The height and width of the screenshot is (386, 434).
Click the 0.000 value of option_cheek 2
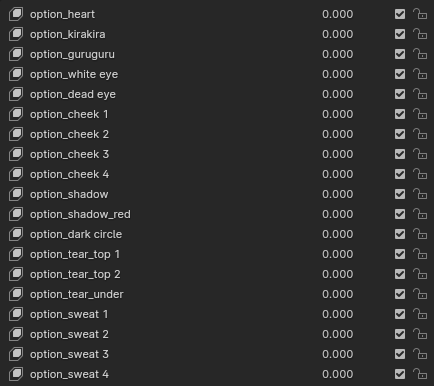pos(338,134)
